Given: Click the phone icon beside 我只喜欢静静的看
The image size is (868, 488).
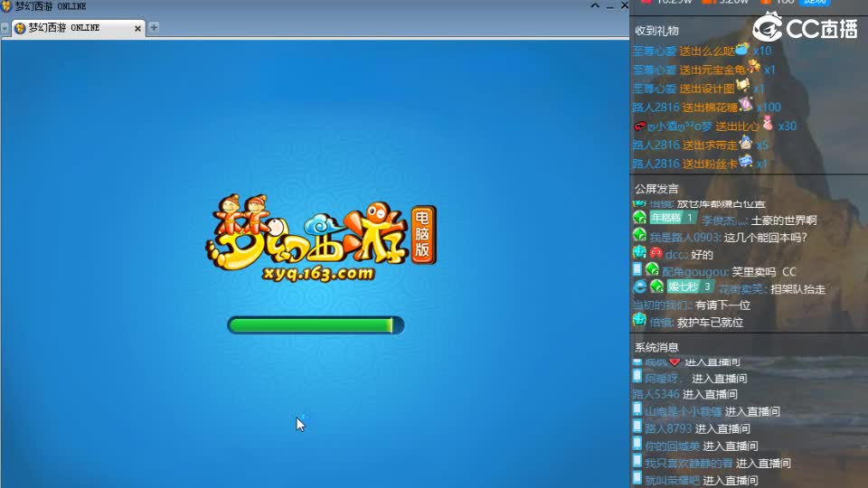Looking at the screenshot, I should pyautogui.click(x=637, y=461).
